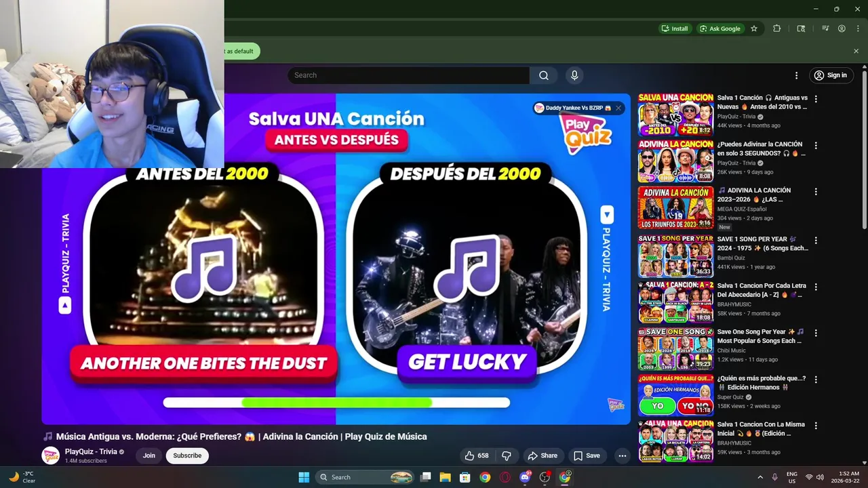The image size is (868, 488).
Task: Open '¿Quién es más probable que' 11:18 thumbnail
Action: (x=675, y=395)
